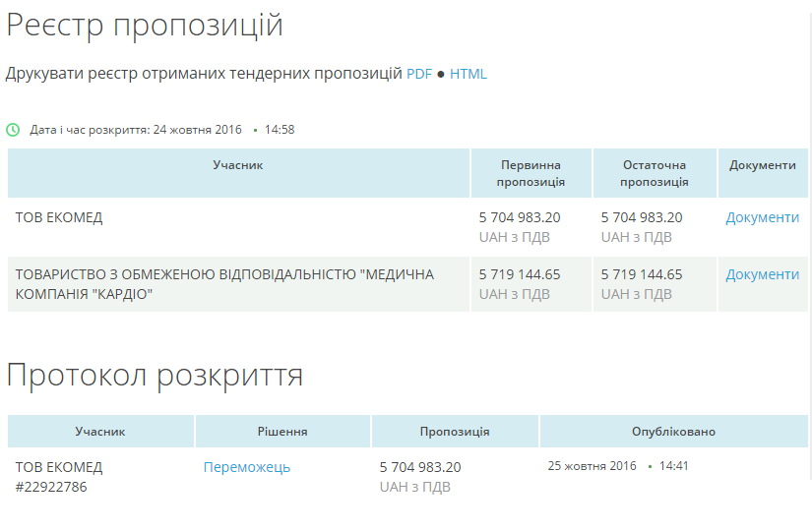Open Документи link for Медична Компанія Кардіо
The width and height of the screenshot is (812, 531).
pyautogui.click(x=762, y=274)
